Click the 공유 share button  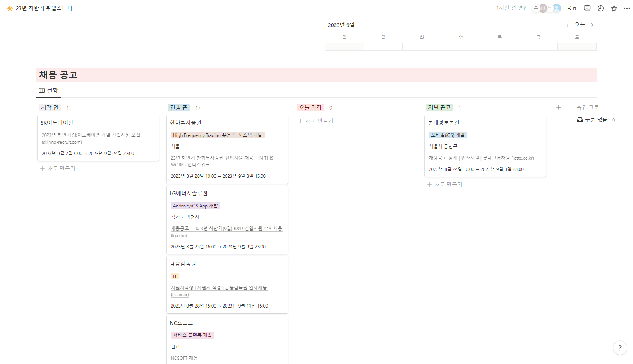point(572,8)
